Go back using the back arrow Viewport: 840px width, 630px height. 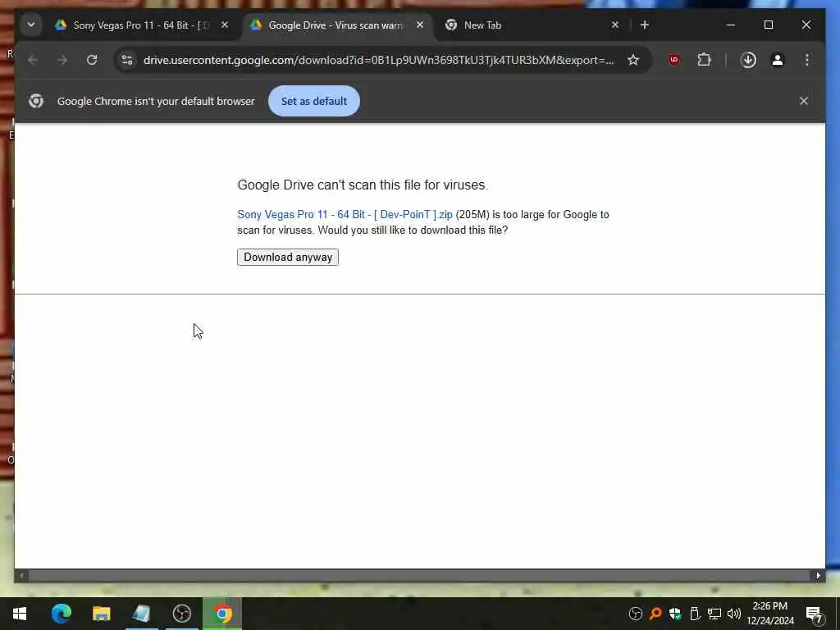coord(33,60)
